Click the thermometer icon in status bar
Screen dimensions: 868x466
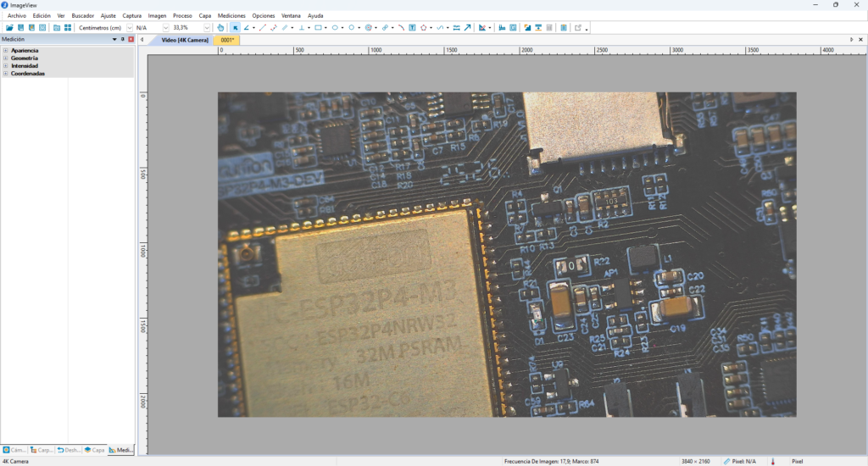point(773,461)
